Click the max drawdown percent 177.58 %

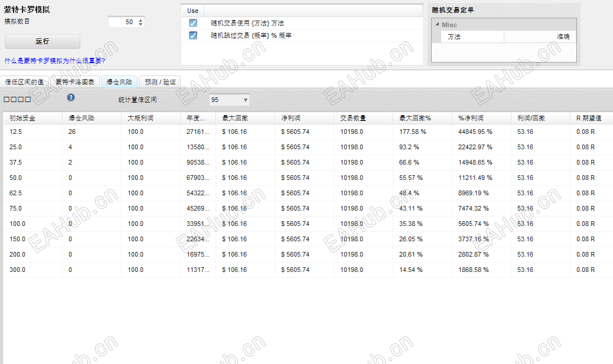[x=412, y=132]
